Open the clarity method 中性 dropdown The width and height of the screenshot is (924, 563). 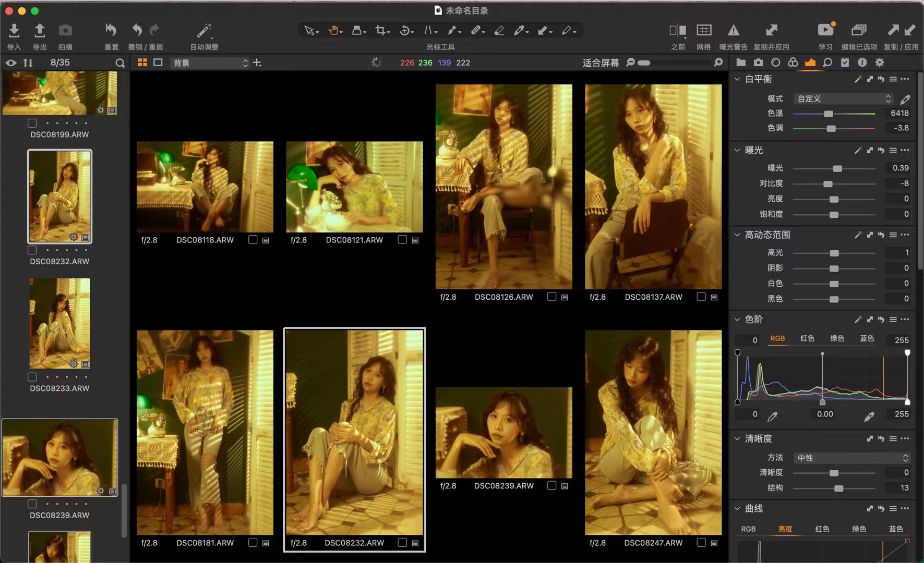pos(851,458)
